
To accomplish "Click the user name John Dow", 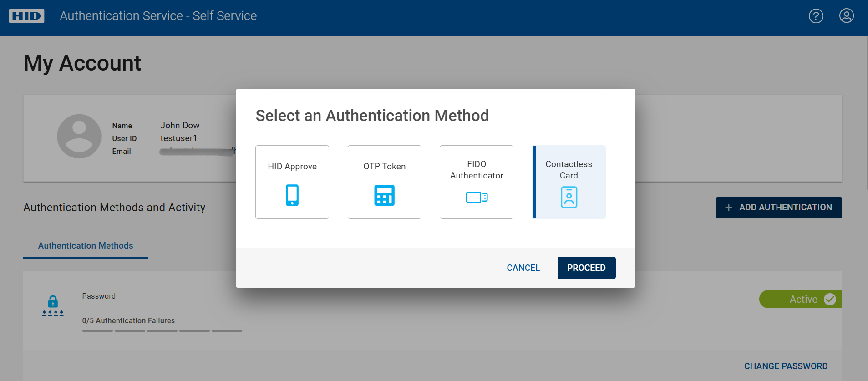I will (x=180, y=125).
